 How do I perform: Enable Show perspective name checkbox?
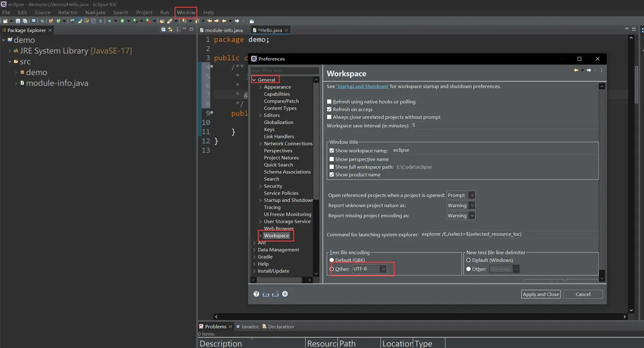[332, 159]
